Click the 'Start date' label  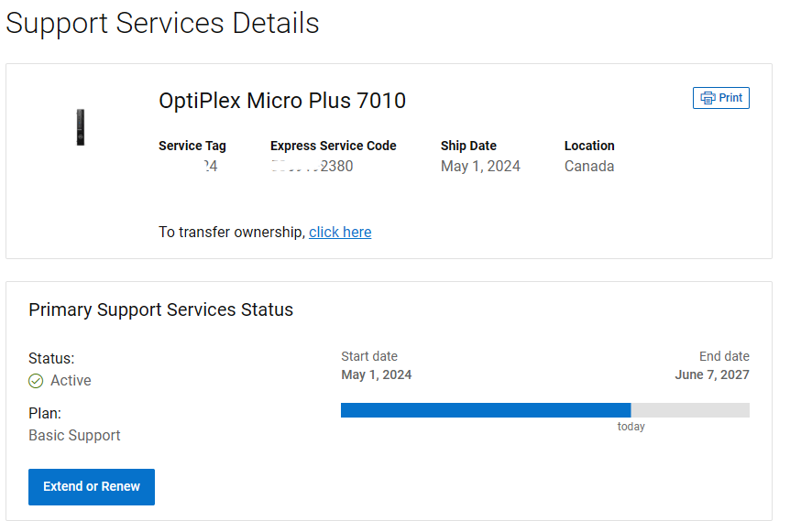[x=369, y=356]
